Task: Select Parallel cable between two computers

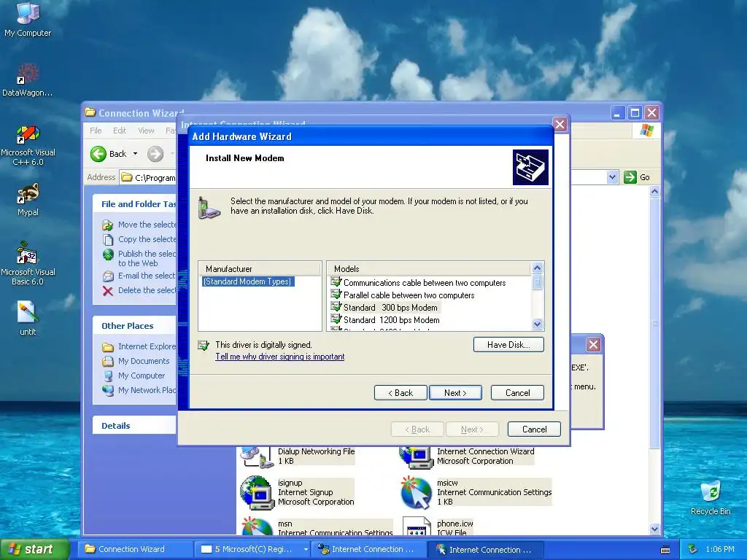Action: coord(409,295)
